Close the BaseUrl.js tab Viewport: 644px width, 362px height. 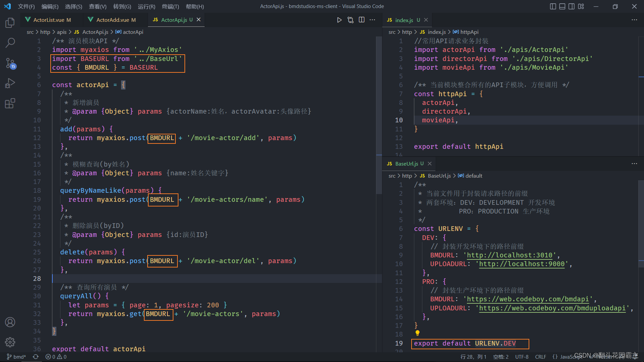tap(430, 164)
